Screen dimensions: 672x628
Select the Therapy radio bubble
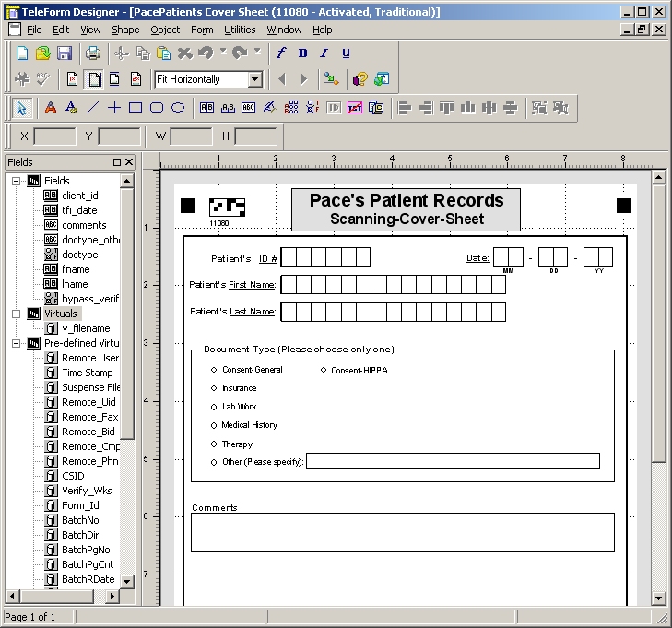point(214,444)
